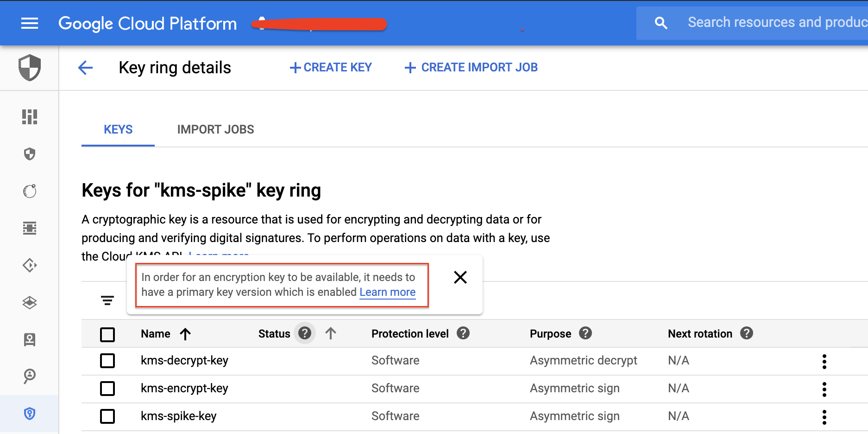Select the diamond code sidebar icon

pos(29,265)
